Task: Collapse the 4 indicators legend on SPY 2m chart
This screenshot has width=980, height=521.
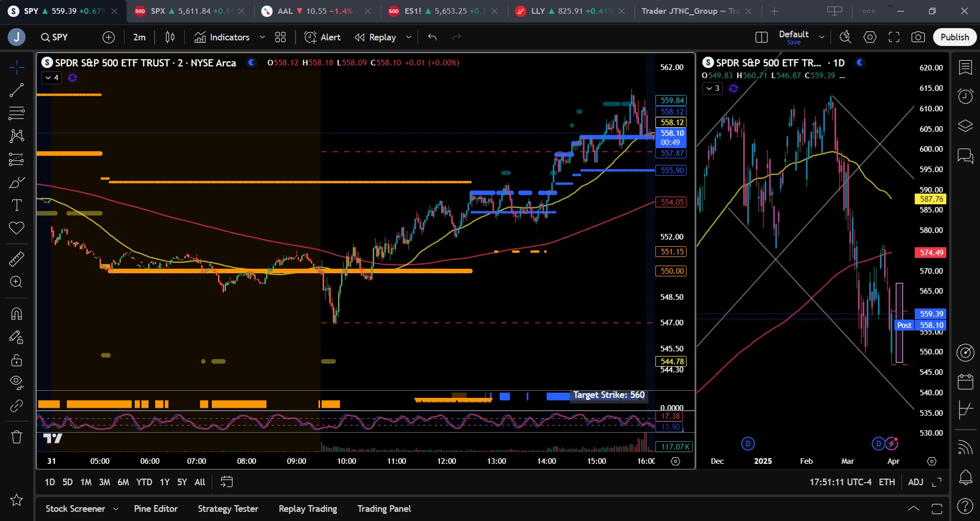Action: click(52, 78)
